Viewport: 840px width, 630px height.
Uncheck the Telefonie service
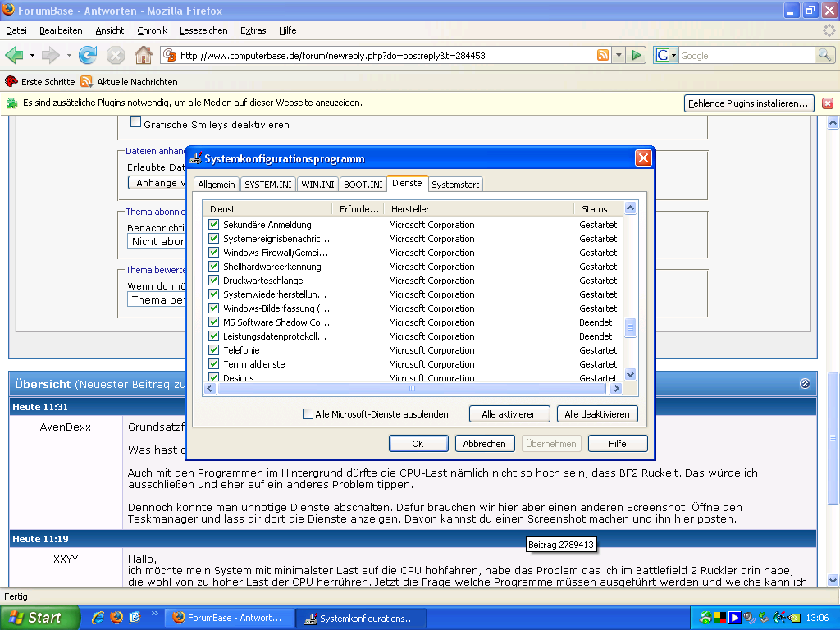[x=214, y=349]
